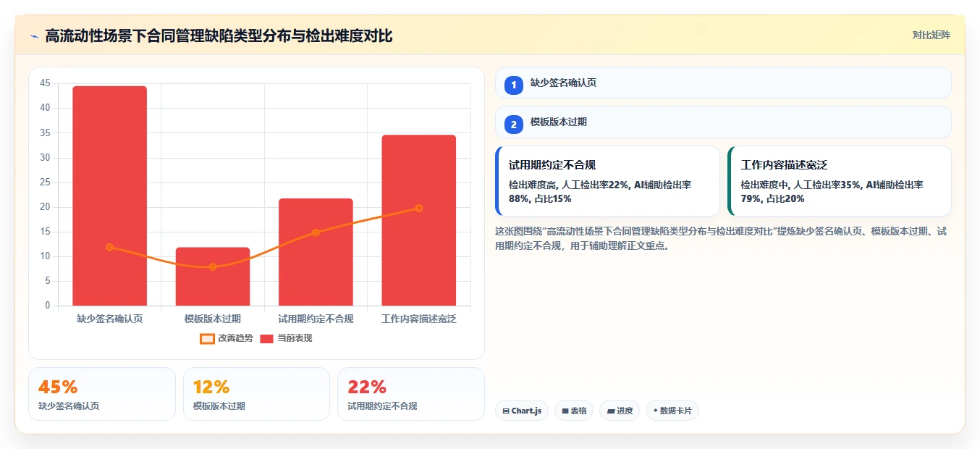
Task: Click the y-axis value 30
Action: 46,158
